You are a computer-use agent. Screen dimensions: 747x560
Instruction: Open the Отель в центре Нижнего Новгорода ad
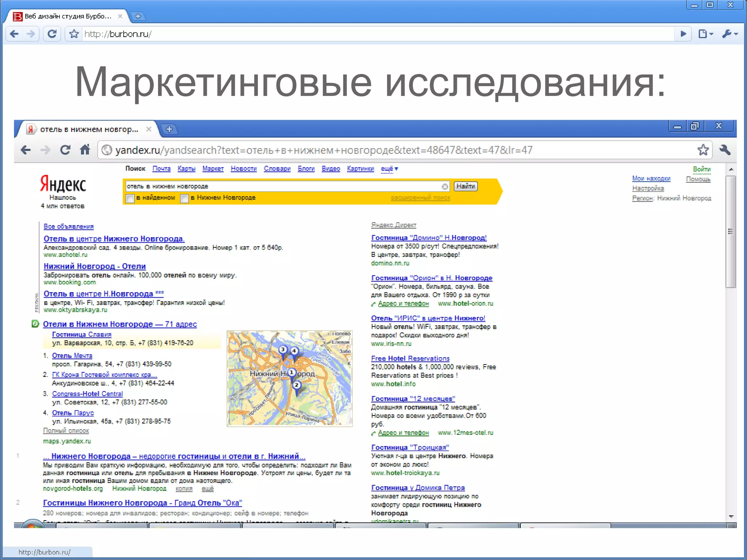click(114, 239)
